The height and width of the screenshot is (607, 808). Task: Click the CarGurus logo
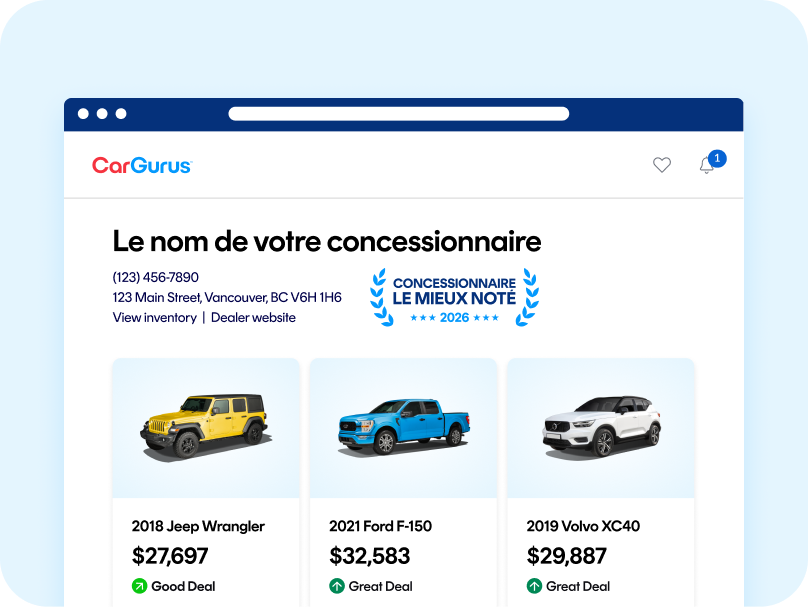(142, 165)
